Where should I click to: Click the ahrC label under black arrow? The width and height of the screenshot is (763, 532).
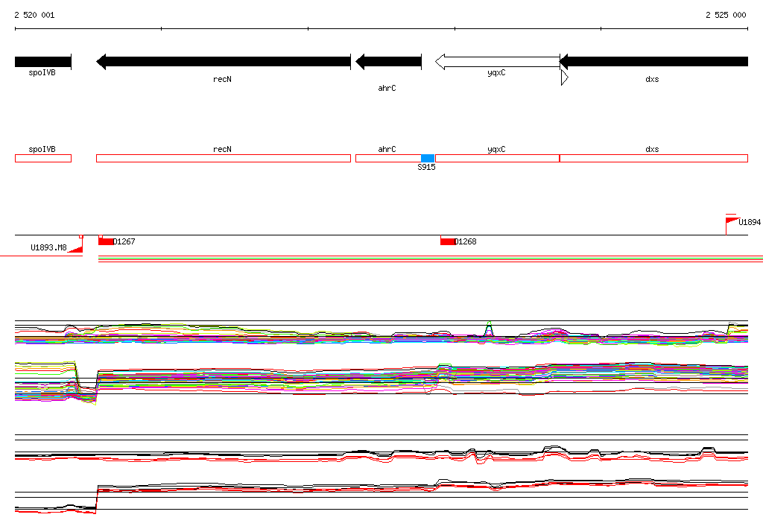pyautogui.click(x=387, y=88)
